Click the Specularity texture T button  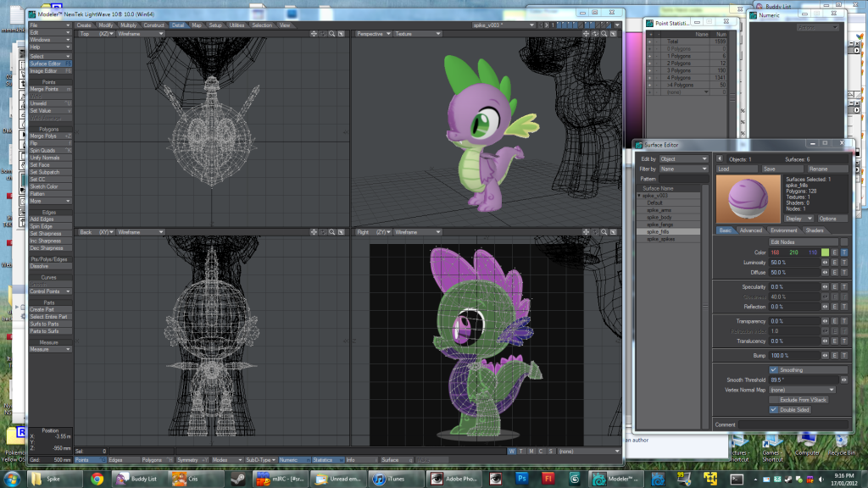[x=844, y=286]
